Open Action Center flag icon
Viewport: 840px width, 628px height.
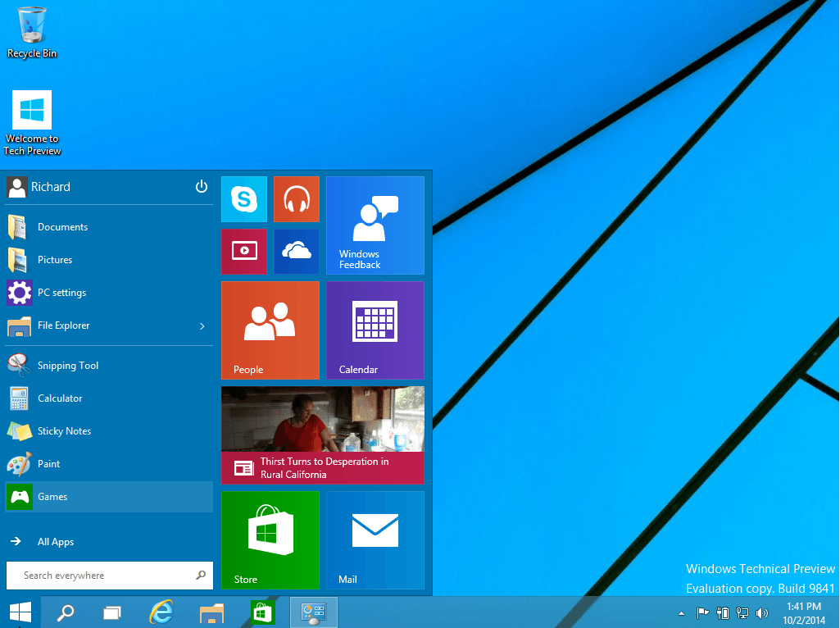tap(702, 613)
